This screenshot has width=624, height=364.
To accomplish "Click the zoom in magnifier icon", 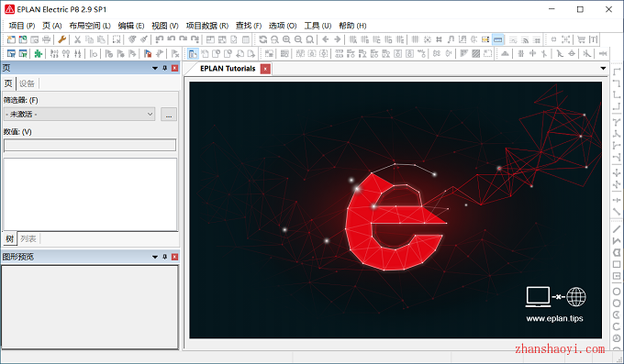I will coord(286,39).
